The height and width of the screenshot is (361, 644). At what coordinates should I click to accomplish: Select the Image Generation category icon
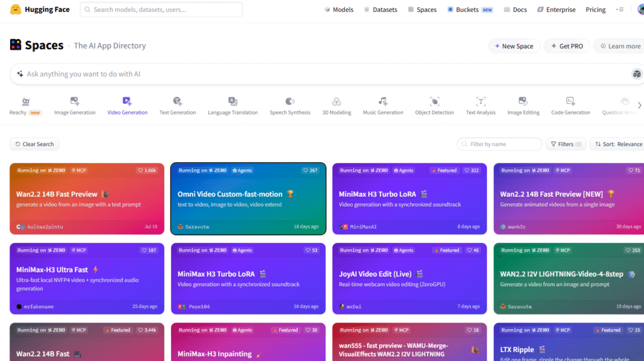click(x=74, y=101)
